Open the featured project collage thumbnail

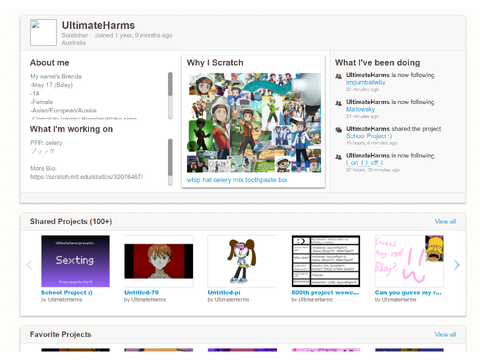(254, 123)
